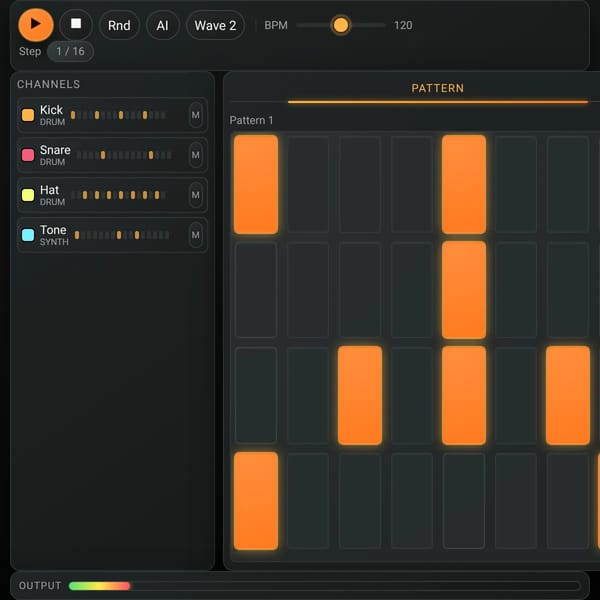Enable Snare row step 6 pad
600x600 pixels.
[x=516, y=290]
